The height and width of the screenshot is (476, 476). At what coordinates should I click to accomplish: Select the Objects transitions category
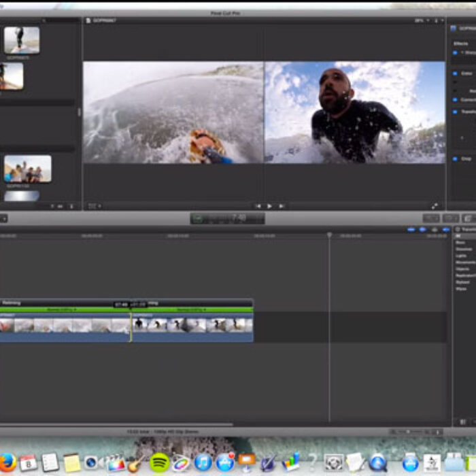462,269
